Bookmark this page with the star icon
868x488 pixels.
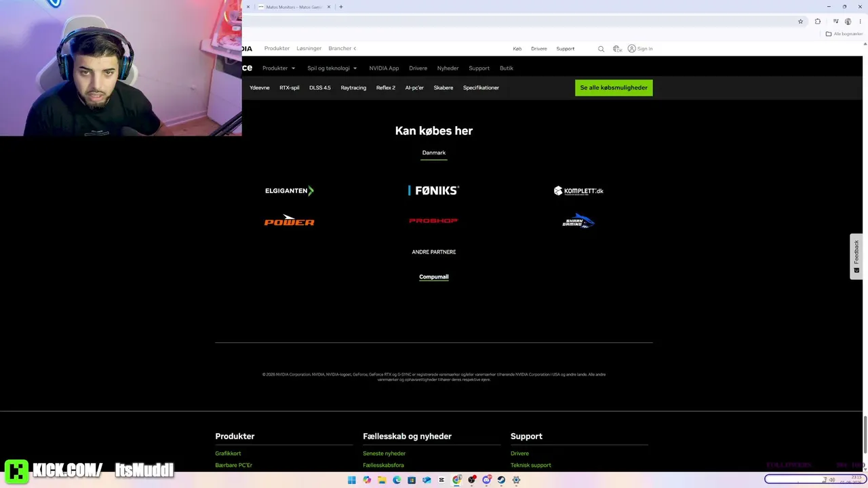click(800, 21)
